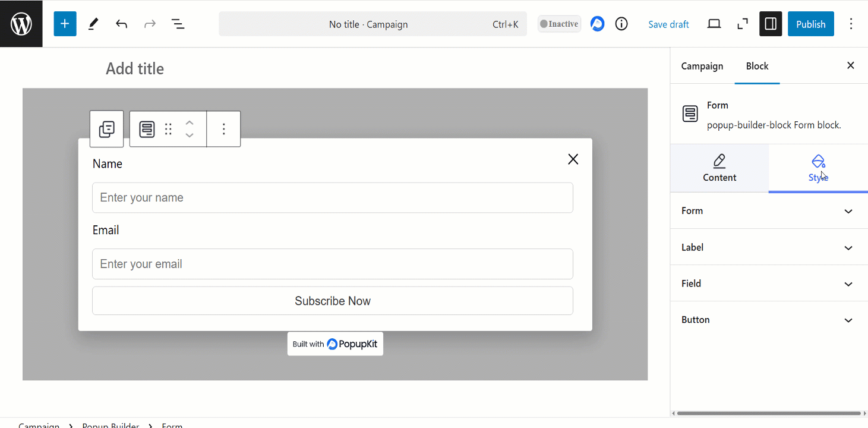
Task: Click the WordPress logo icon
Action: pos(21,24)
